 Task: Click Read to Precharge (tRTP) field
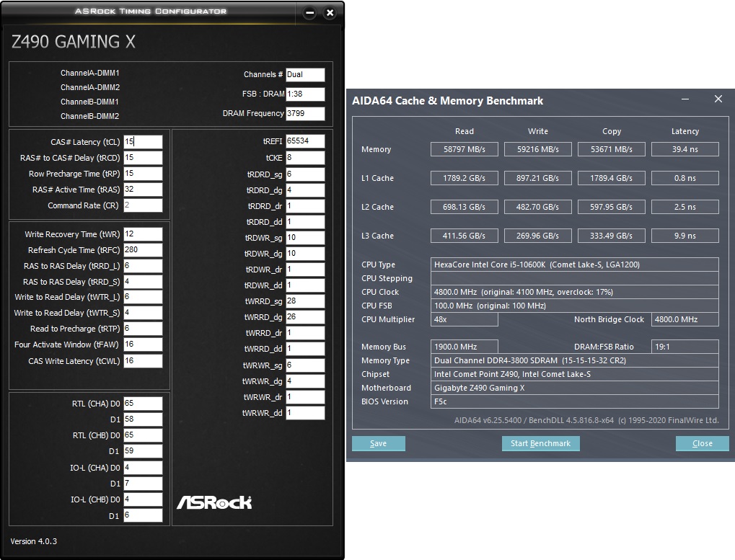point(143,329)
